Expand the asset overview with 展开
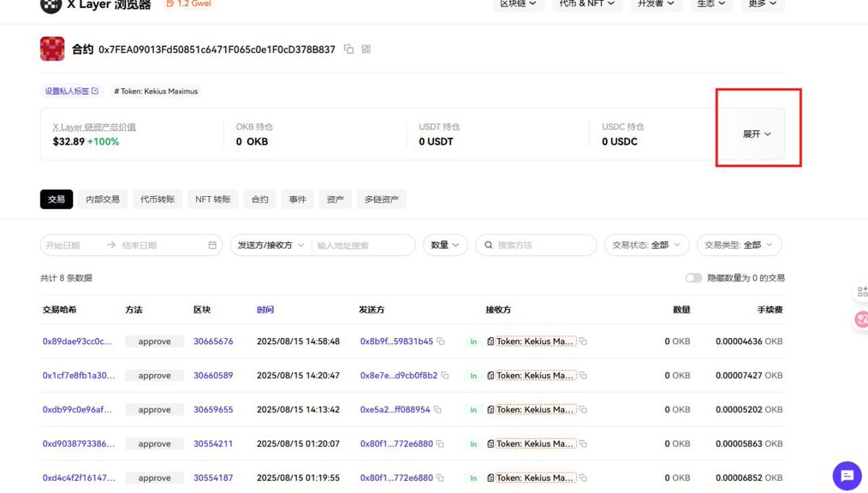Viewport: 868px width, 493px height. 757,135
